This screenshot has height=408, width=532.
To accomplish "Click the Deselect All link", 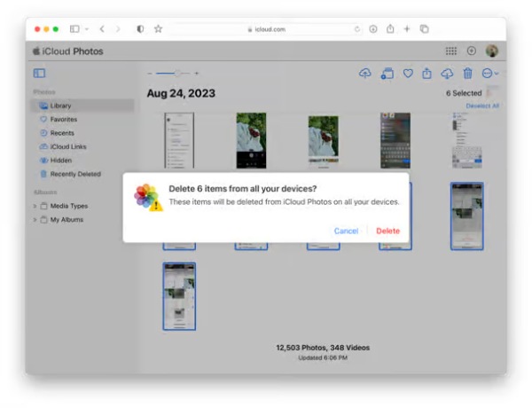I will [x=482, y=106].
